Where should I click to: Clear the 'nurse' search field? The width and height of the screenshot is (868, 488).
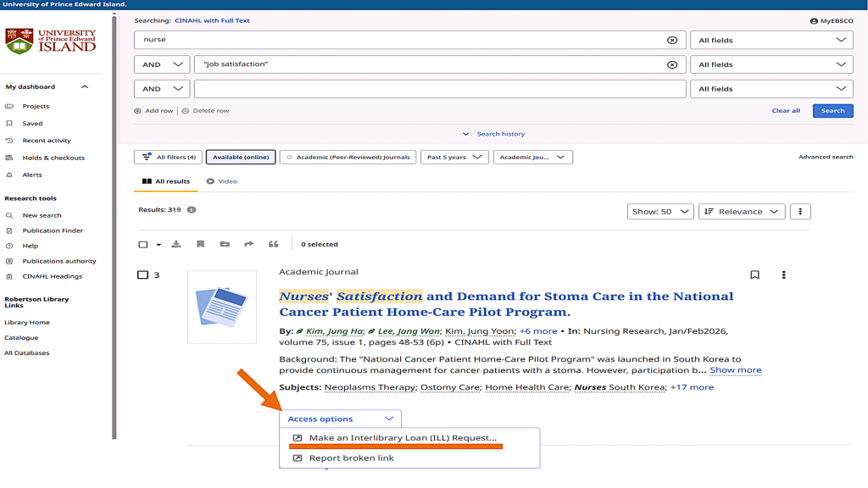[x=672, y=40]
